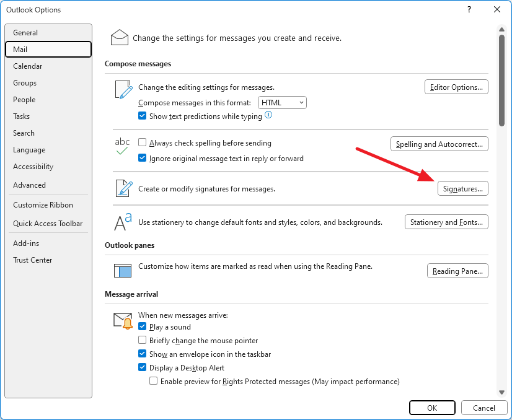The width and height of the screenshot is (512, 420).
Task: Click the message arrival bell envelope icon
Action: tap(121, 320)
